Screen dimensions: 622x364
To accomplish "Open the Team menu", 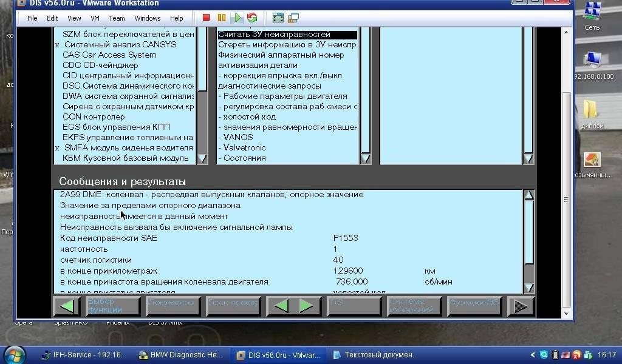I will 117,18.
